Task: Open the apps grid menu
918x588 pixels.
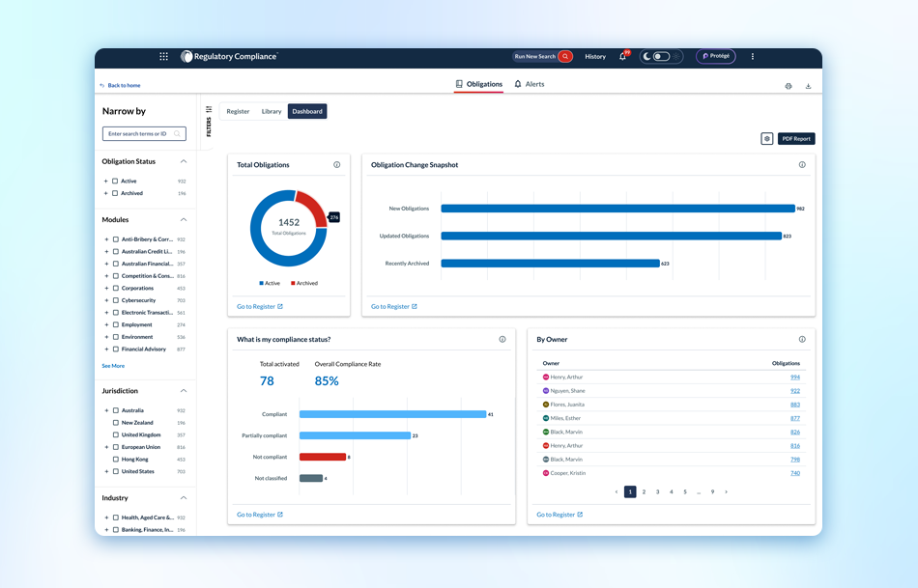Action: [x=163, y=56]
